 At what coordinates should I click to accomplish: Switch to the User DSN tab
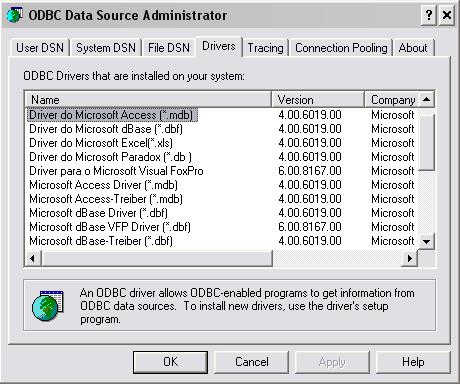click(x=40, y=48)
